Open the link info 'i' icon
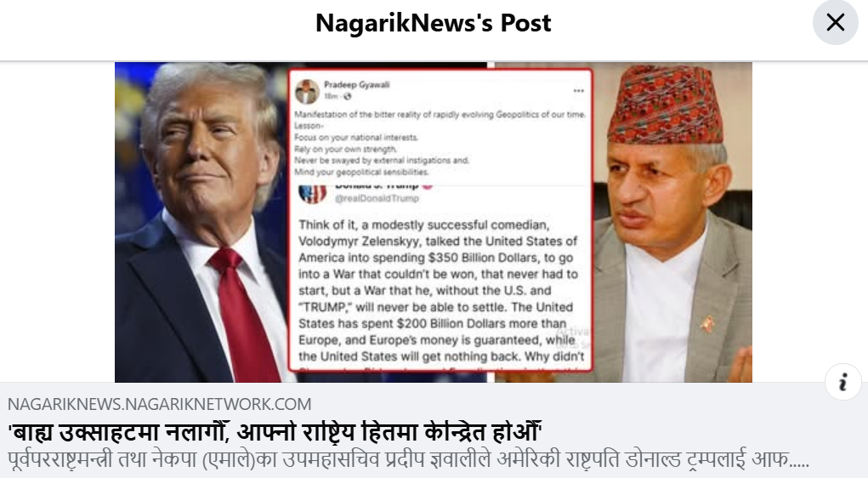Image resolution: width=868 pixels, height=478 pixels. (x=843, y=382)
